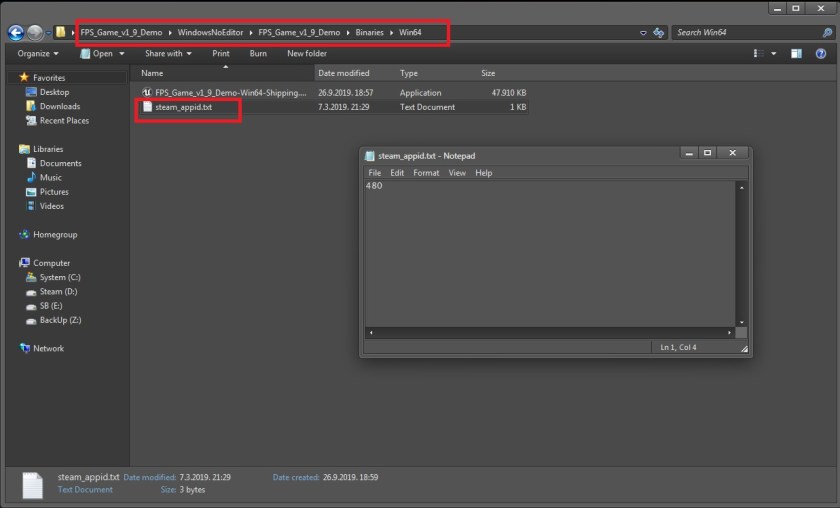This screenshot has height=508, width=840.
Task: Open the Format menu in Notepad
Action: (x=426, y=173)
